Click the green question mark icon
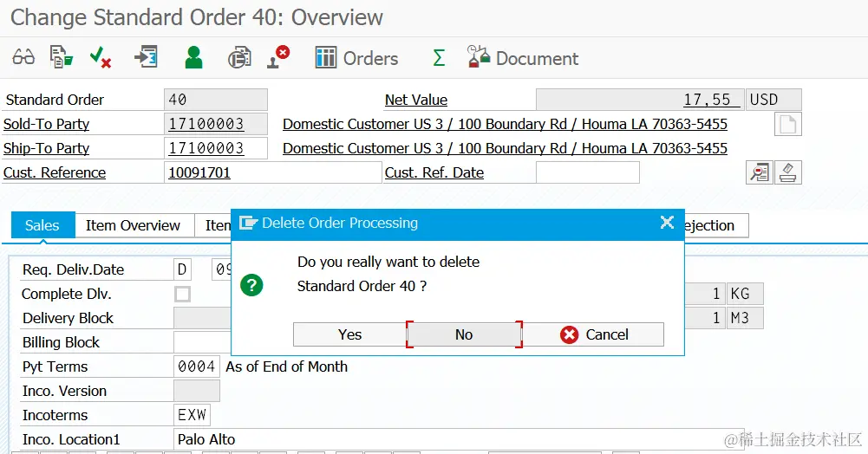This screenshot has height=454, width=868. tap(251, 285)
